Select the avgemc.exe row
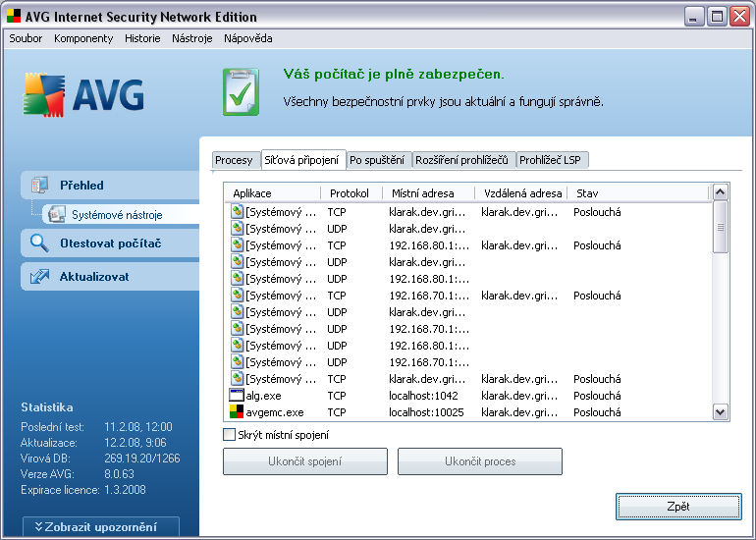 (x=468, y=412)
